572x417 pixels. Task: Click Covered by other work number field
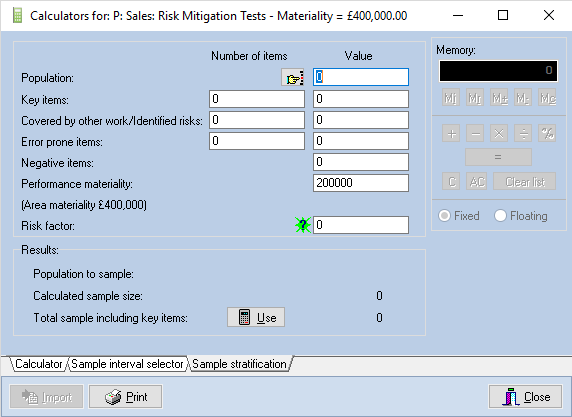pyautogui.click(x=257, y=120)
